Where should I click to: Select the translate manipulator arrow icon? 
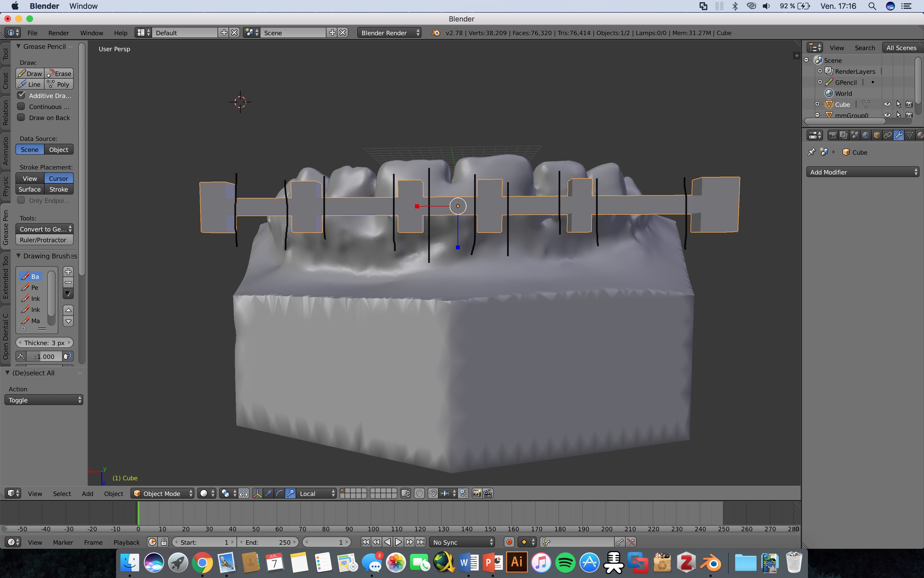tap(268, 494)
